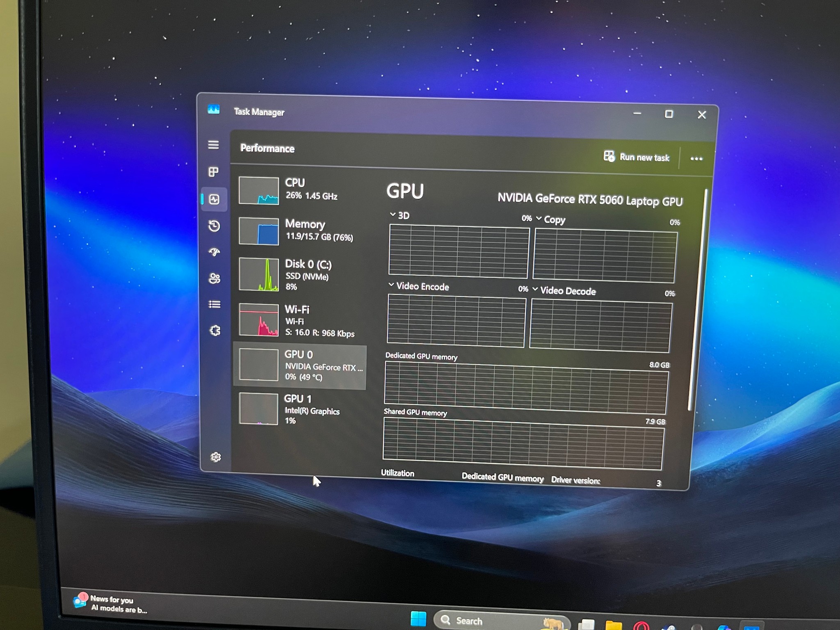Click the Run new task button label
This screenshot has width=840, height=630.
(644, 157)
